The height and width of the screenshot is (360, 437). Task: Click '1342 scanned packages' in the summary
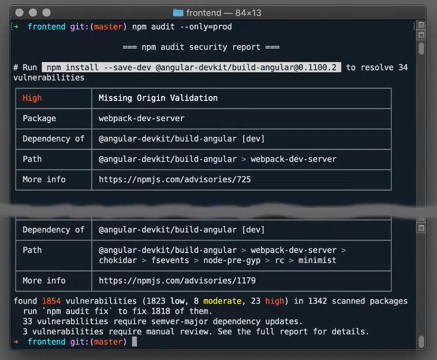tap(358, 301)
